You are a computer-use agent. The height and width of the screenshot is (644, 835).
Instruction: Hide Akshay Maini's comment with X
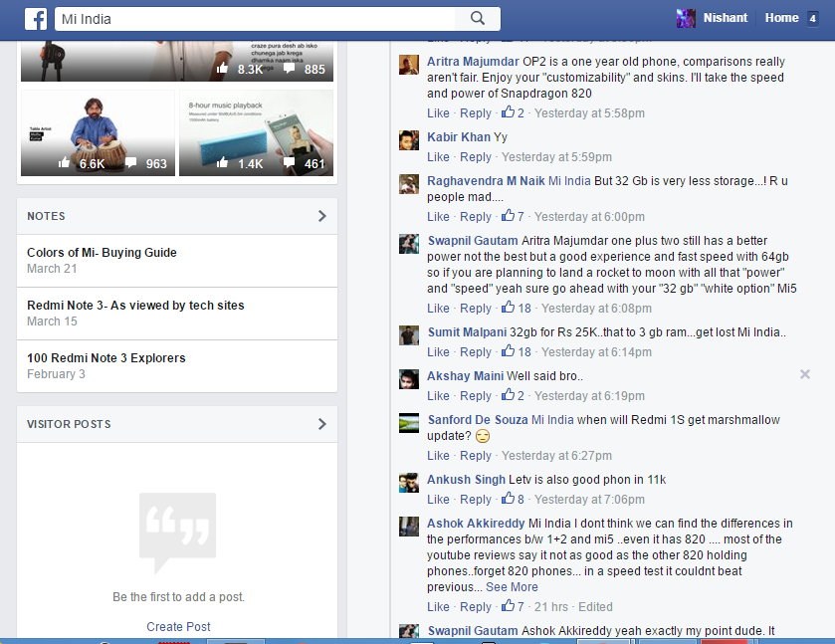point(805,374)
